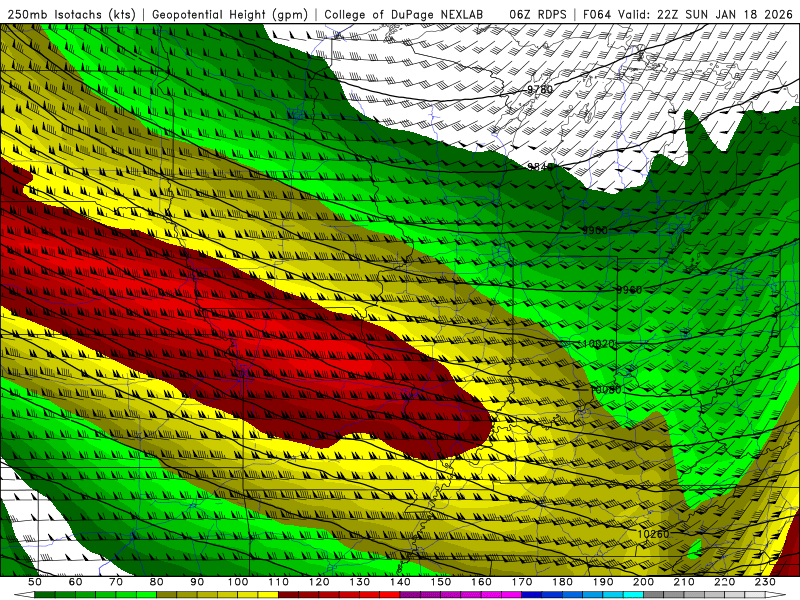Click the 'College of DuPage NEXLAB' text
This screenshot has width=800, height=600.
(x=404, y=14)
